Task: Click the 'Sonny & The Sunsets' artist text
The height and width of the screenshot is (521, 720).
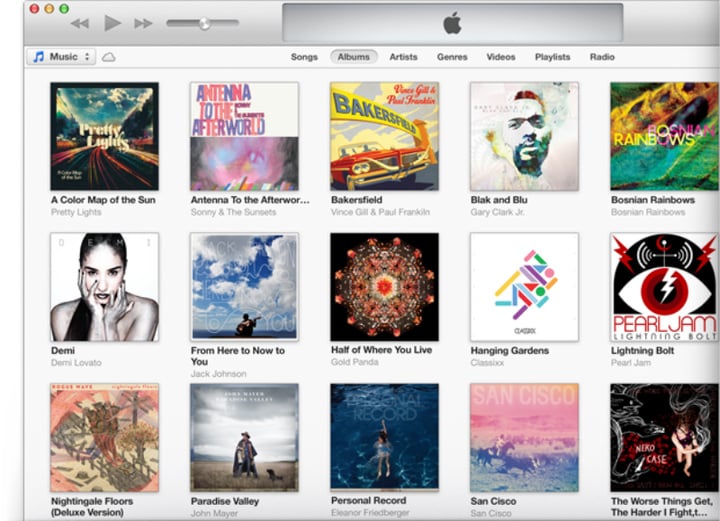Action: tap(234, 212)
